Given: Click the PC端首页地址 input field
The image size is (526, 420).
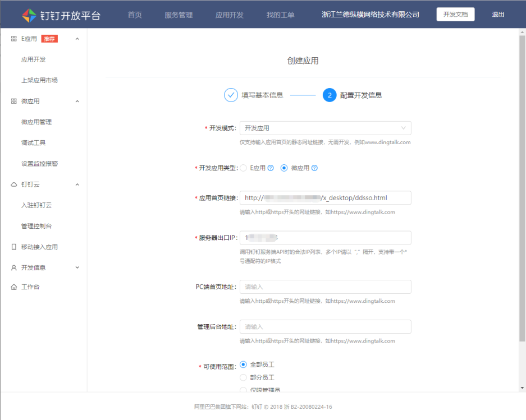Looking at the screenshot, I should point(325,287).
